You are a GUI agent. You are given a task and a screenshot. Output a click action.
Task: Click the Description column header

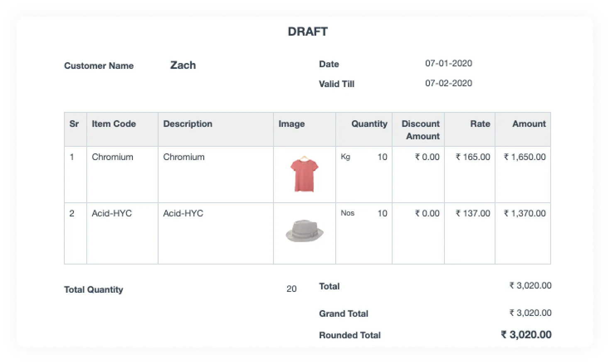188,124
